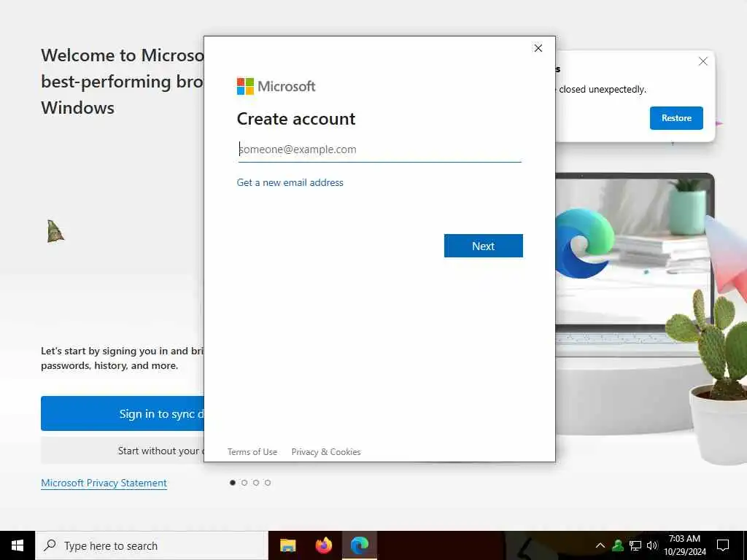Select the third page indicator dot
This screenshot has width=747, height=560.
tap(256, 483)
